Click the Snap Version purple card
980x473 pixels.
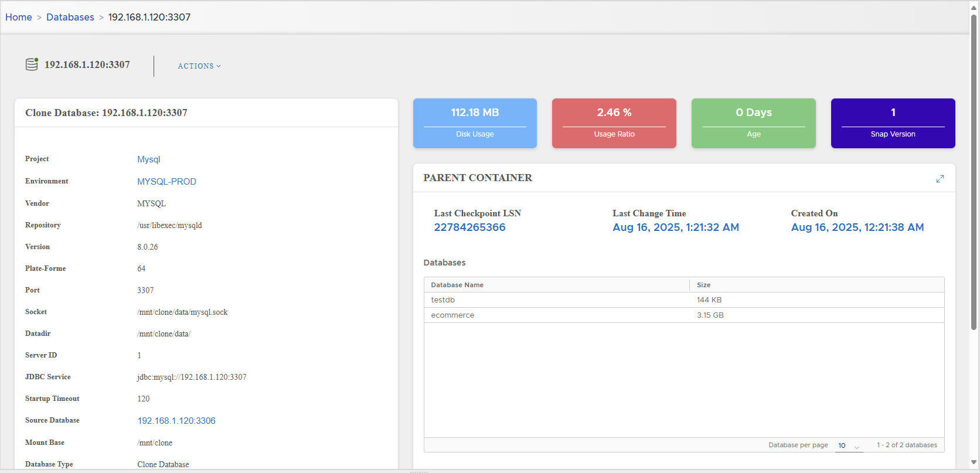click(893, 123)
